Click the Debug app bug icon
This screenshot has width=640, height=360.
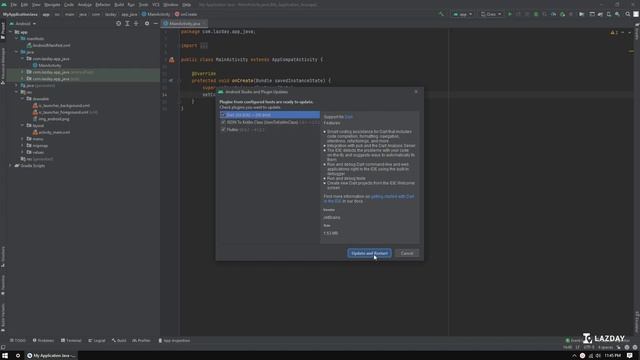click(536, 14)
